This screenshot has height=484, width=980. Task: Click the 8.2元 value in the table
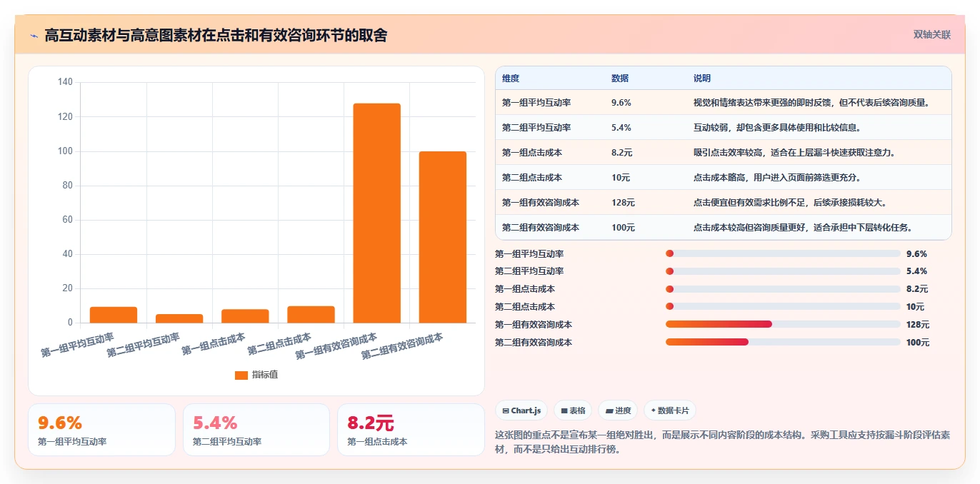622,153
